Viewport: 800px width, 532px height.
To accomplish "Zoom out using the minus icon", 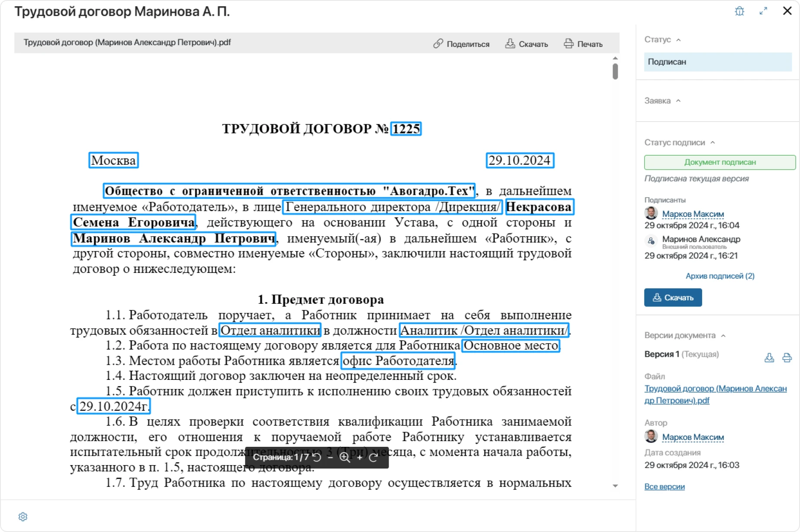I will (330, 458).
